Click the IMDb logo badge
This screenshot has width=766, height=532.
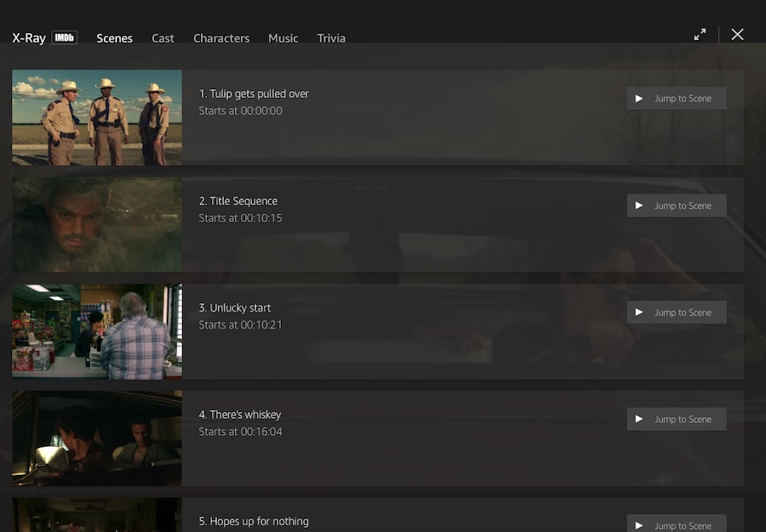point(65,37)
